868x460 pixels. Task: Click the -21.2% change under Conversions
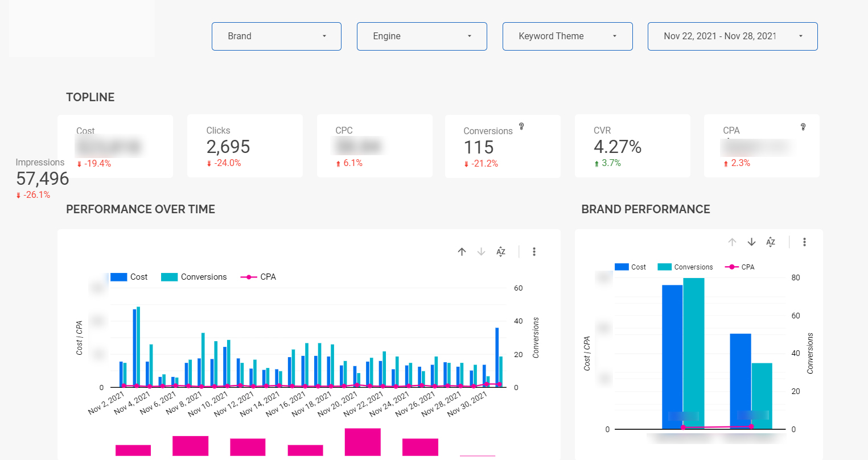(x=481, y=163)
